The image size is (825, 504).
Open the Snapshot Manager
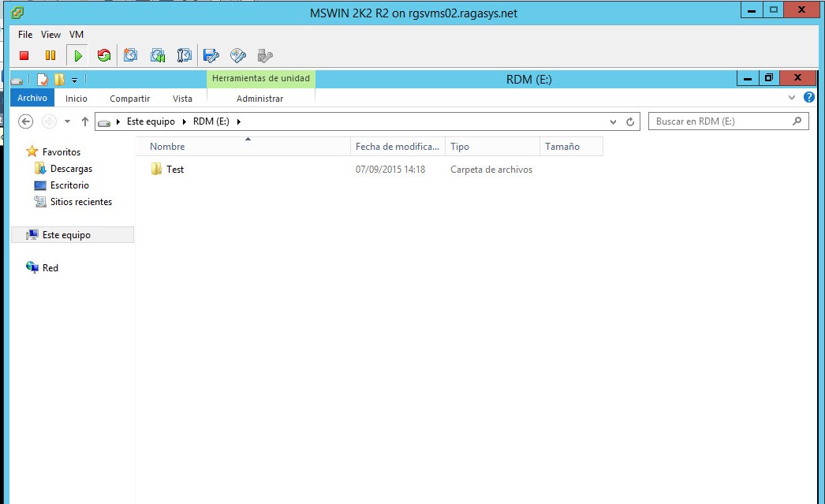coord(185,55)
